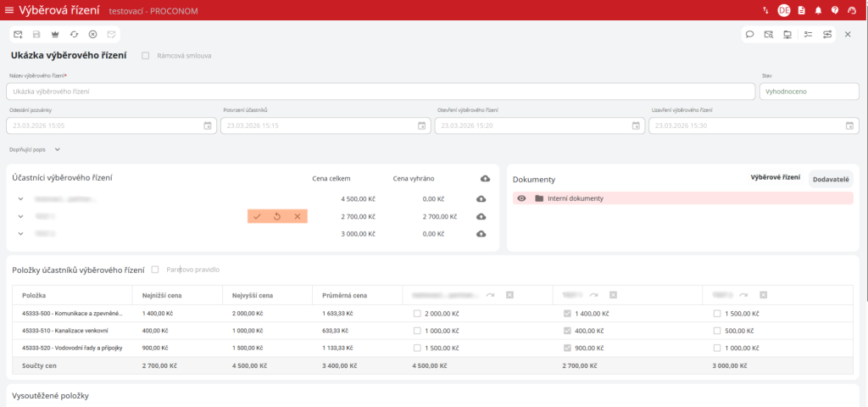Expand the first participant row chevron

20,199
